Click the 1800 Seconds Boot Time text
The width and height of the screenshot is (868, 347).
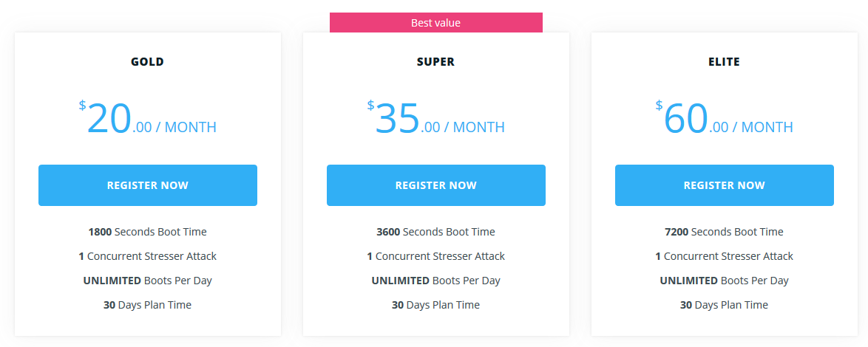point(148,232)
